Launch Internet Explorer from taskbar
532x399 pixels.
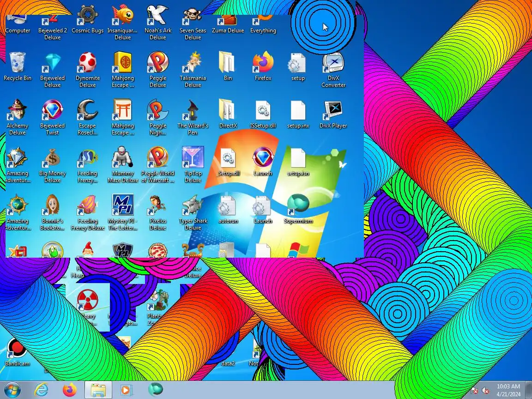[x=42, y=390]
